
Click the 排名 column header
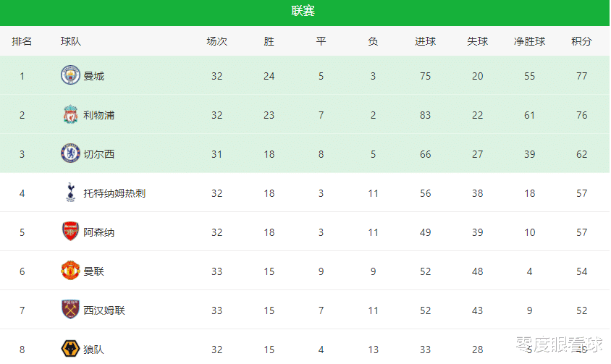(22, 41)
